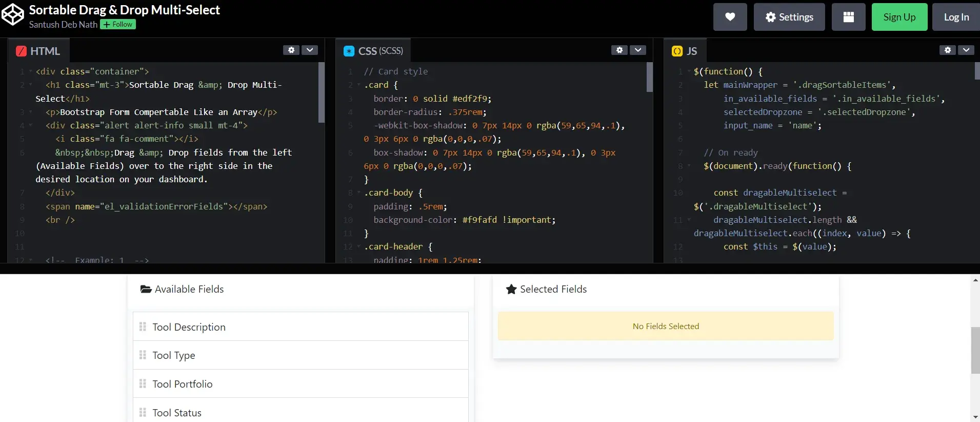Click drag handle of Tool Portfolio
980x422 pixels.
point(143,383)
